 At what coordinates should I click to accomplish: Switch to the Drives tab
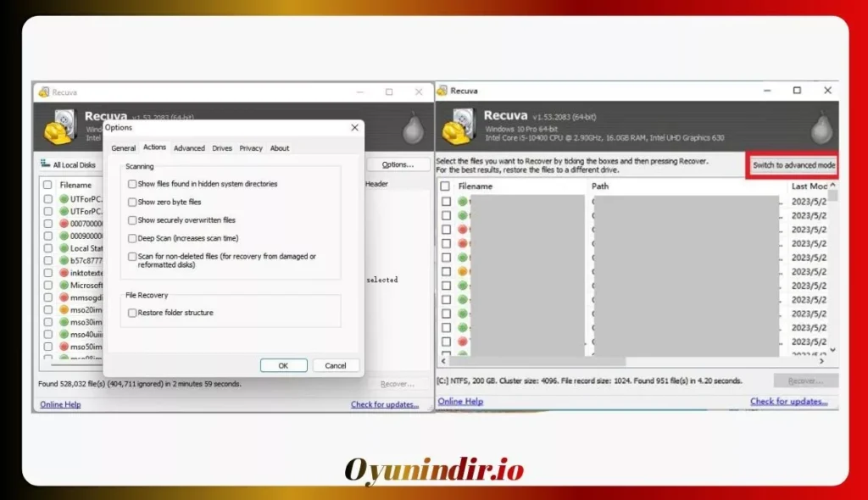[222, 147]
